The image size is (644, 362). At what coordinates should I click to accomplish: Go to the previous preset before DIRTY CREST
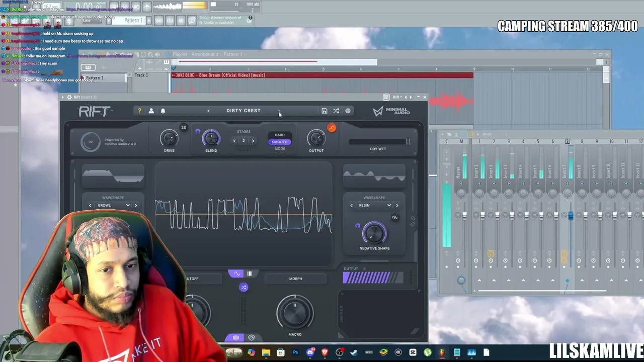pyautogui.click(x=208, y=111)
